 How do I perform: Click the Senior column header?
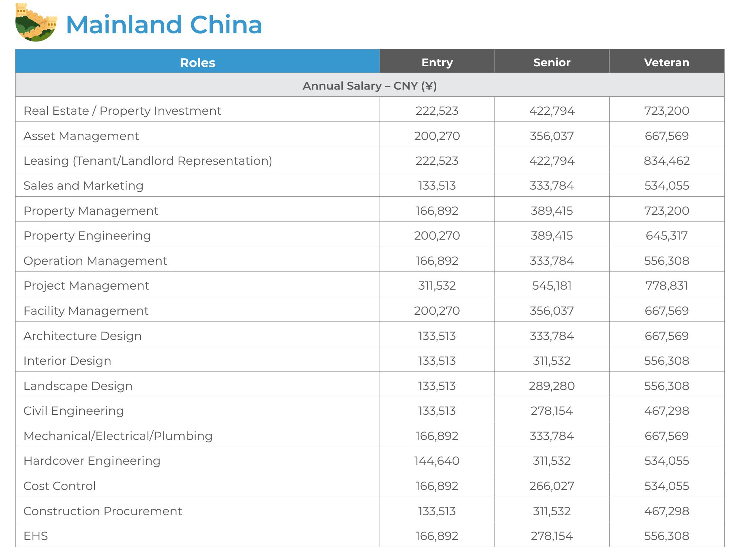552,61
